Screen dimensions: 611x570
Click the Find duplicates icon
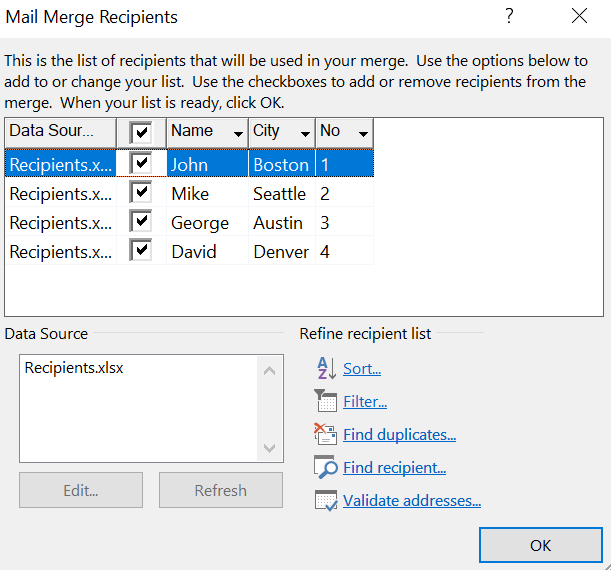click(326, 434)
